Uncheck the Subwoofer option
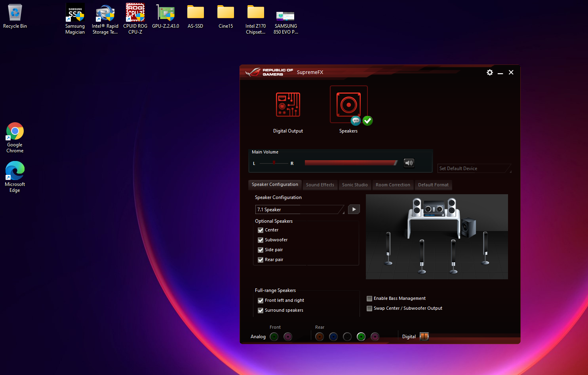Image resolution: width=588 pixels, height=375 pixels. tap(261, 240)
